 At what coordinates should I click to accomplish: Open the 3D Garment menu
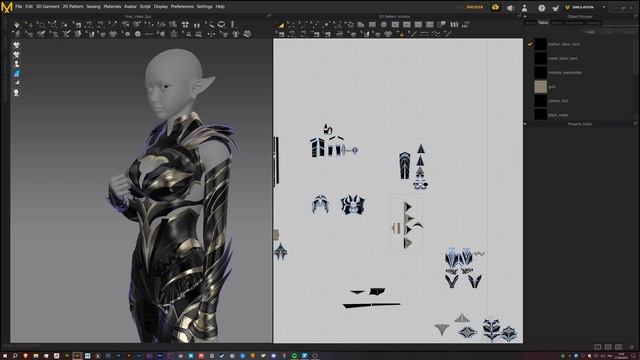47,7
